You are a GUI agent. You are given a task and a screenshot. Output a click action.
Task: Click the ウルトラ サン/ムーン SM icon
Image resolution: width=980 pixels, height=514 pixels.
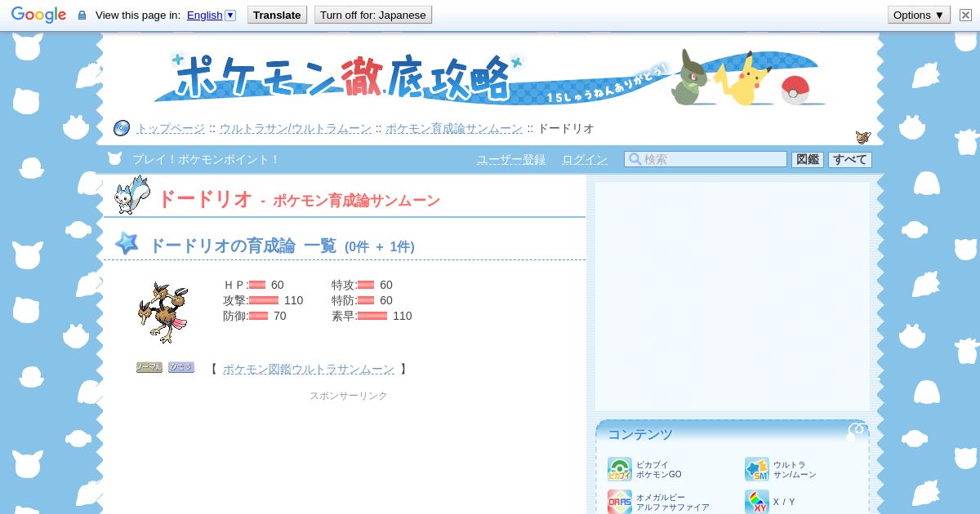[x=757, y=469]
